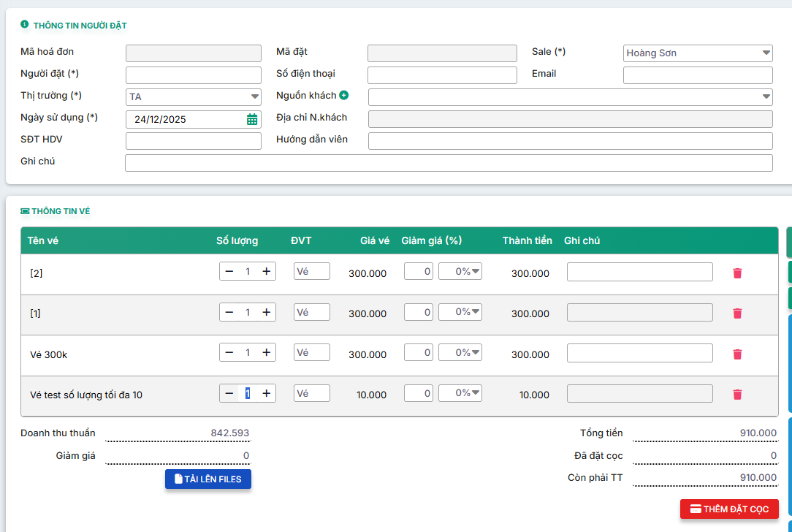Focus the Số điện thoại text field

[442, 75]
